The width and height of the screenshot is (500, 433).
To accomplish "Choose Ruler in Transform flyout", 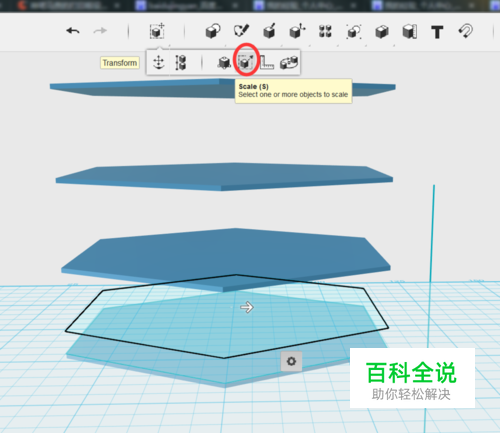I will pos(267,62).
